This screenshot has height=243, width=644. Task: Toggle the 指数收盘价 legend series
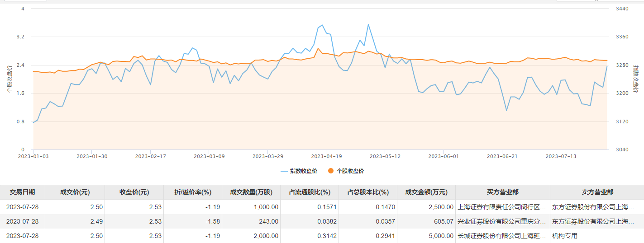coord(299,171)
